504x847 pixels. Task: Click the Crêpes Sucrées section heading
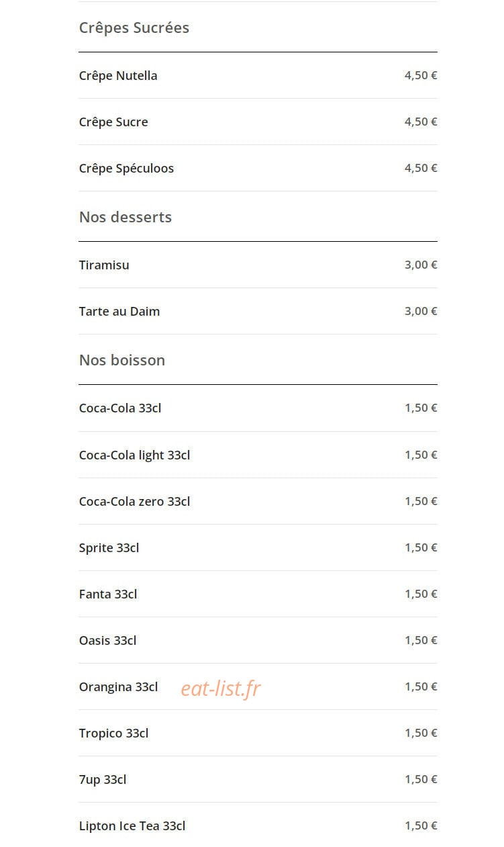134,28
